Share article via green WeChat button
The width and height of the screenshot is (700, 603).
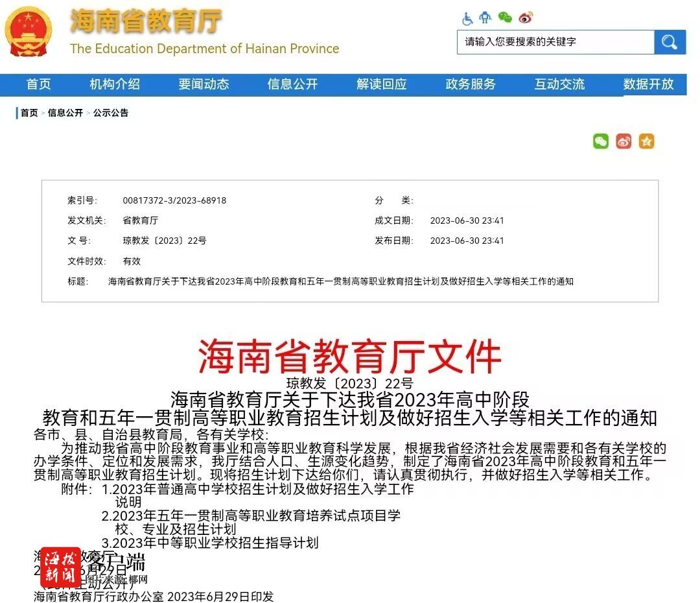600,141
